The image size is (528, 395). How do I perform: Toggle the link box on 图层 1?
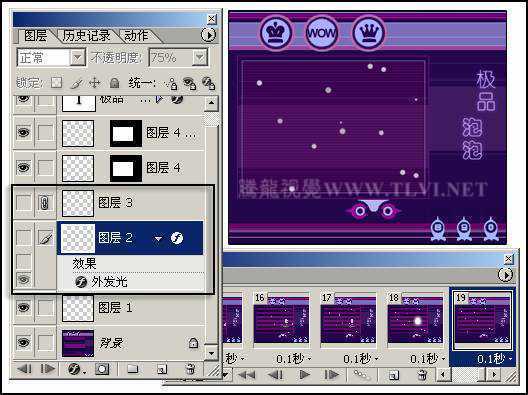(45, 307)
